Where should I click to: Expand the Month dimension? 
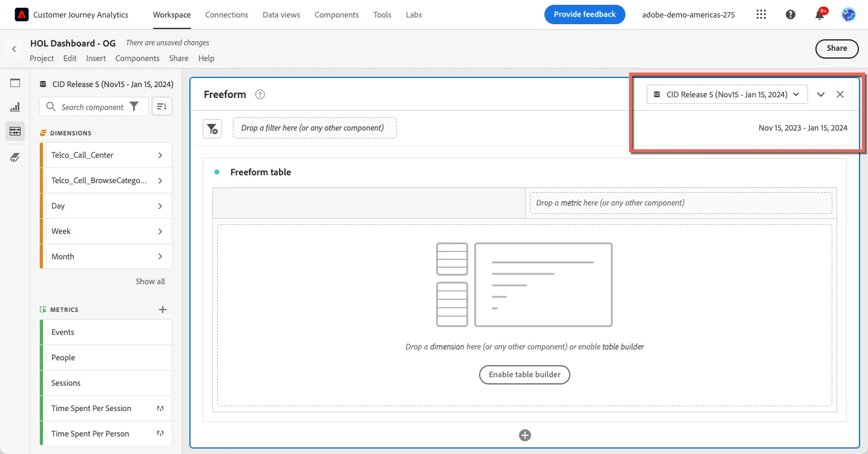click(160, 257)
